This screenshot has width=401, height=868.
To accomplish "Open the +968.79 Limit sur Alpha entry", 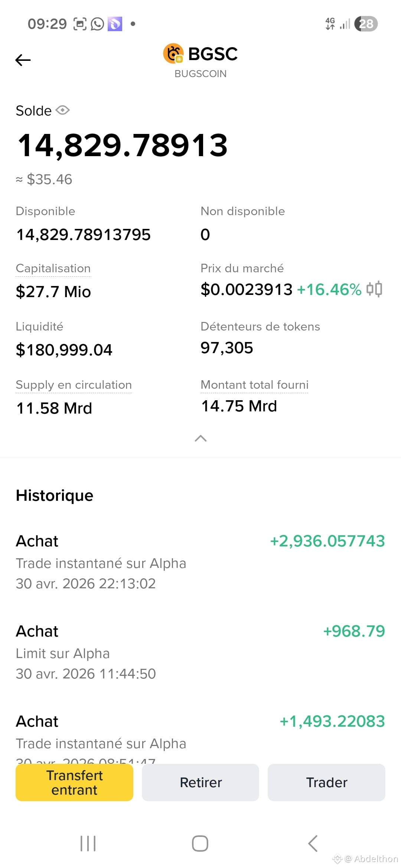I will click(x=200, y=652).
